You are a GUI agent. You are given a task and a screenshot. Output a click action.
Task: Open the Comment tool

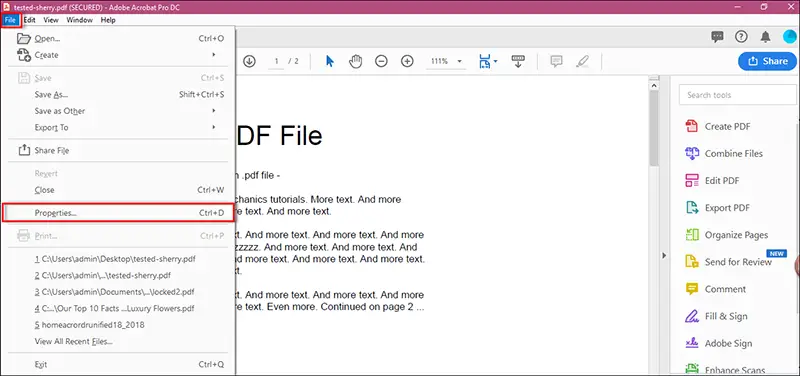click(x=715, y=289)
